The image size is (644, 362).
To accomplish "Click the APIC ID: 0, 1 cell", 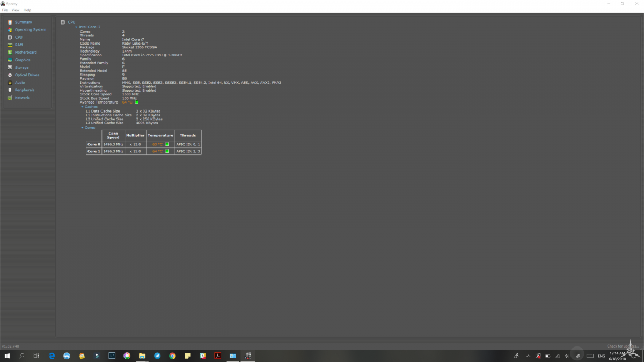I will (188, 144).
